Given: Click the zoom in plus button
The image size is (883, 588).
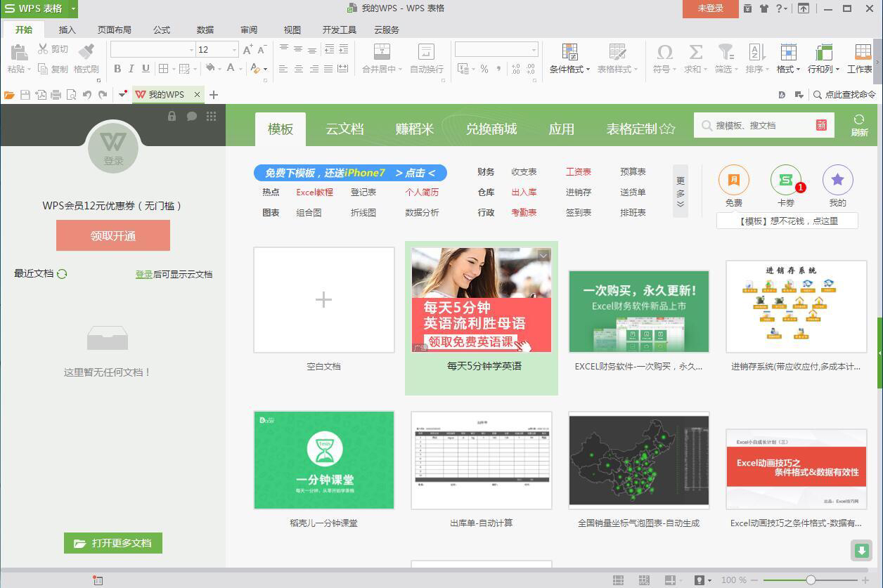Looking at the screenshot, I should (865, 580).
